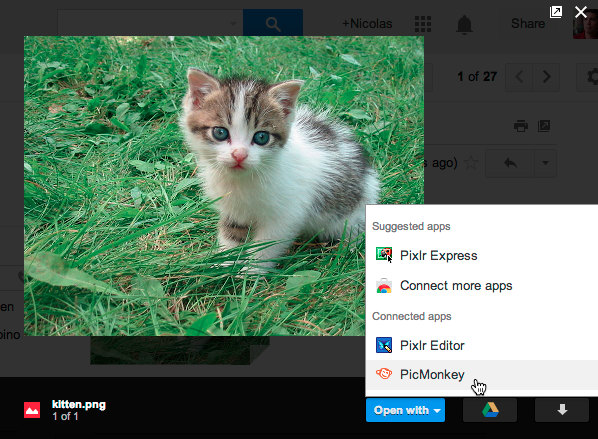Click the +Nicolas profile link
The image size is (598, 439).
click(367, 24)
